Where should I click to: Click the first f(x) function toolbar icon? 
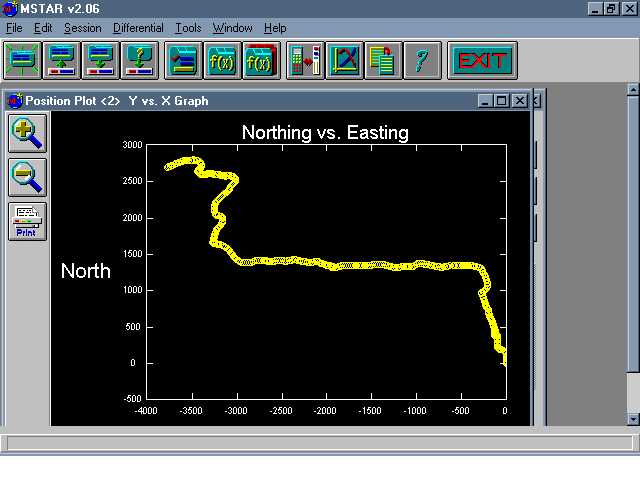pos(221,60)
